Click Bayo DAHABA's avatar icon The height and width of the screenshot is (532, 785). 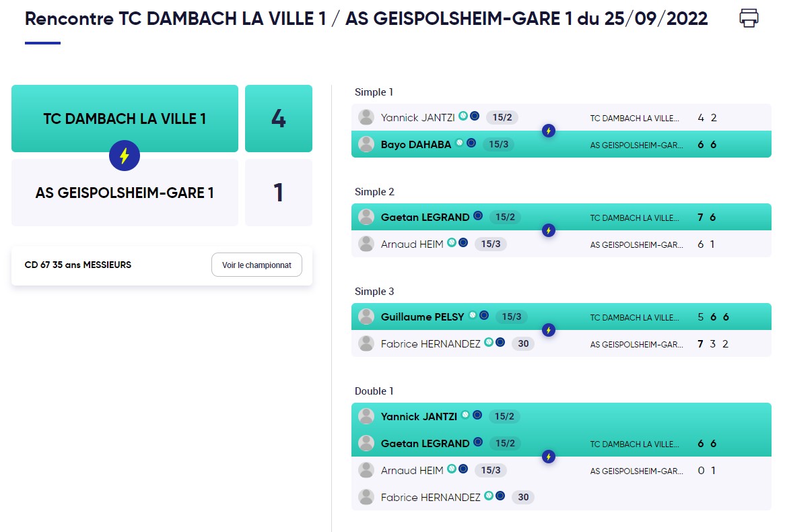pos(366,144)
